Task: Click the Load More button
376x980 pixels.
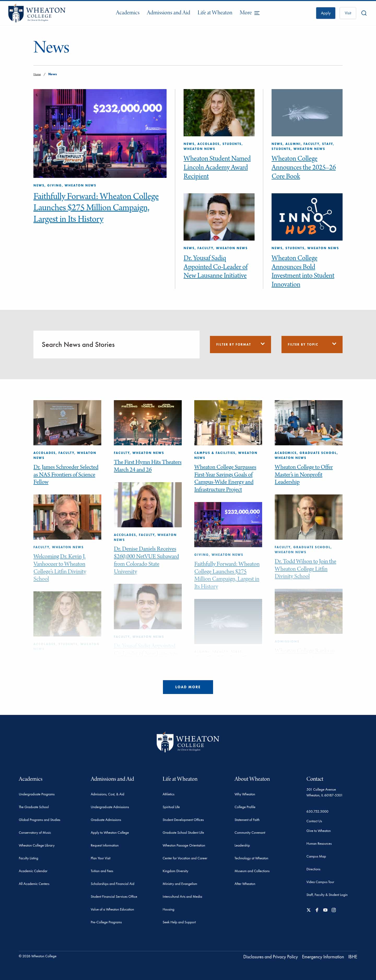Action: tap(188, 687)
